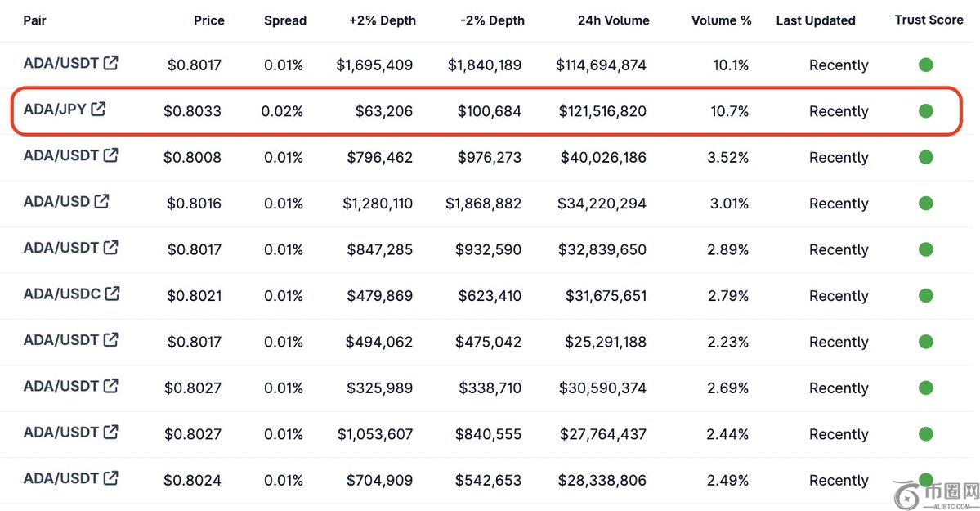Open the ADA/USDC pair link
Screen dimensions: 980x511
click(62, 294)
